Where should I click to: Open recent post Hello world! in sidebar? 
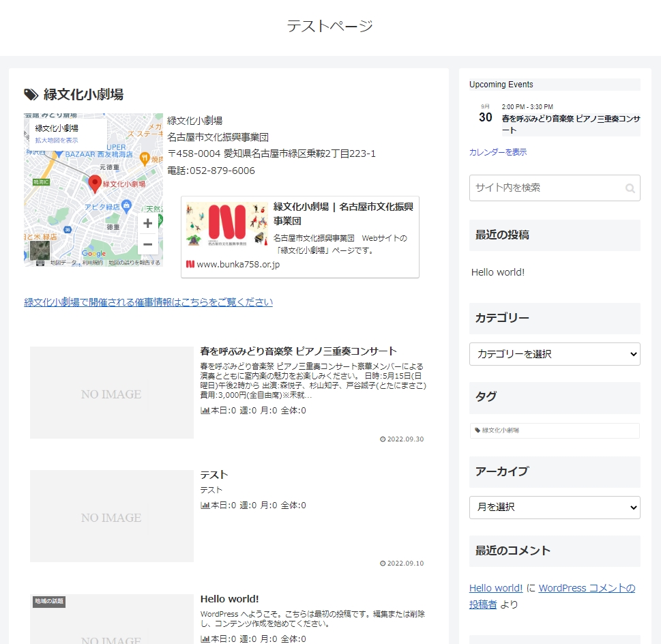498,272
